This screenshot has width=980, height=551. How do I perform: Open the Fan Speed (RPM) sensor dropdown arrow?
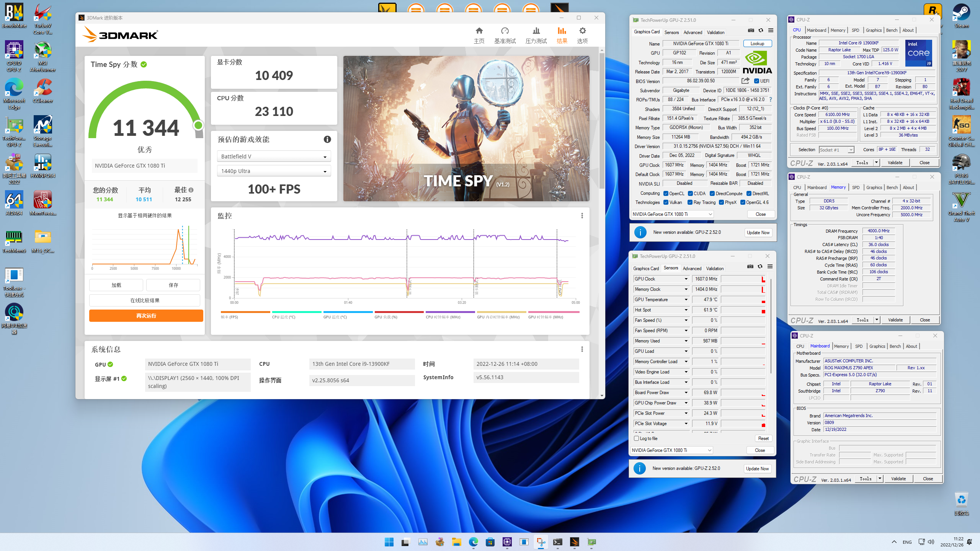click(x=686, y=331)
